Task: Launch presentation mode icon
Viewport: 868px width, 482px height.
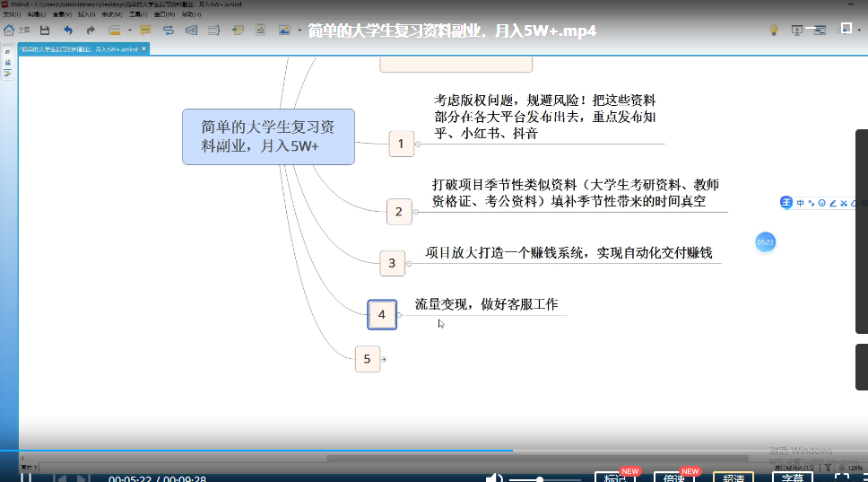Action: tap(796, 31)
